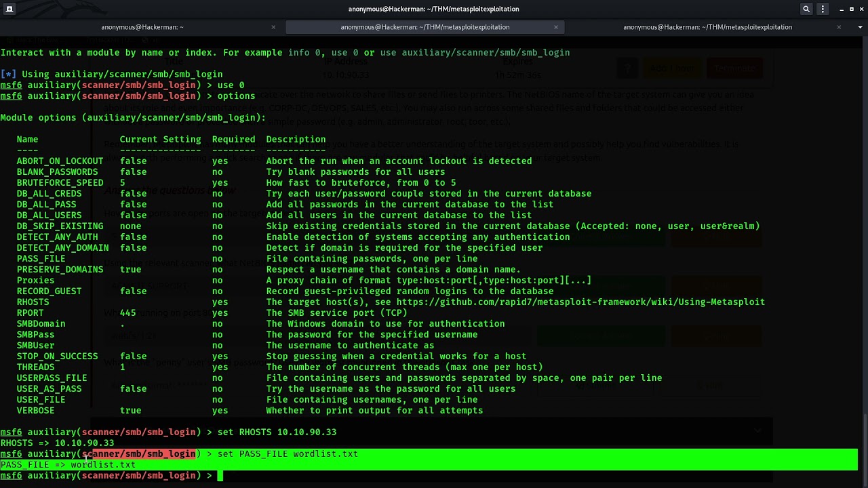This screenshot has height=488, width=868.
Task: Click the DB_SKIP_EXISTING option name
Action: (60, 226)
